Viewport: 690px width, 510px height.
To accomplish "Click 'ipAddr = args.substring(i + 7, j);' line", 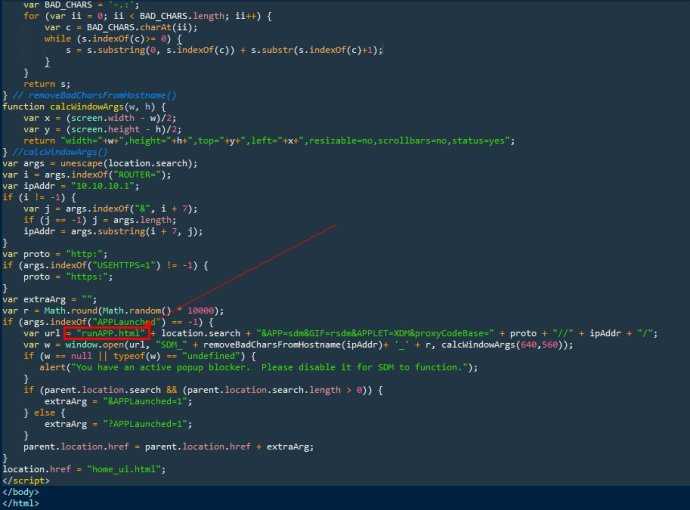I will coord(113,231).
